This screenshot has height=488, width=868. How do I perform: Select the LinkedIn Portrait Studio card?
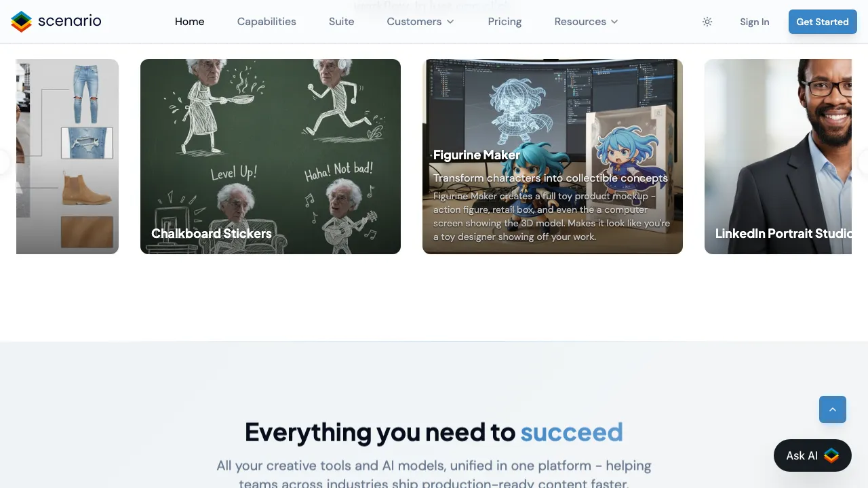[x=778, y=157]
